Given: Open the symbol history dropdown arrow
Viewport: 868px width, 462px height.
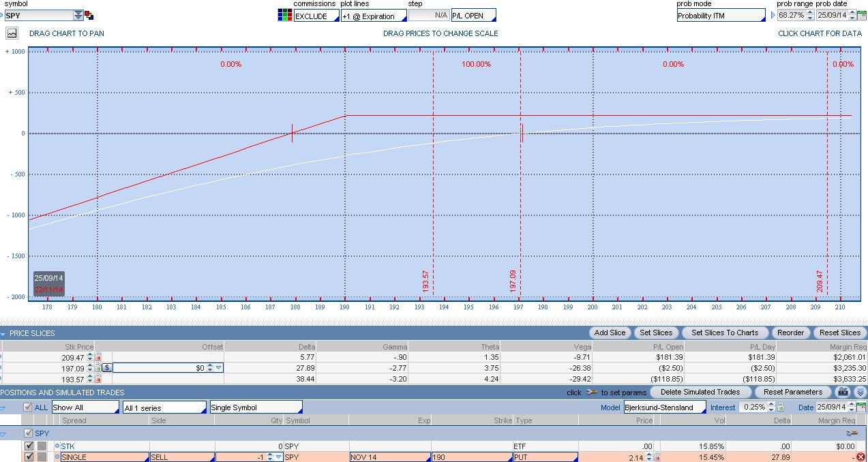Looking at the screenshot, I should click(x=78, y=15).
